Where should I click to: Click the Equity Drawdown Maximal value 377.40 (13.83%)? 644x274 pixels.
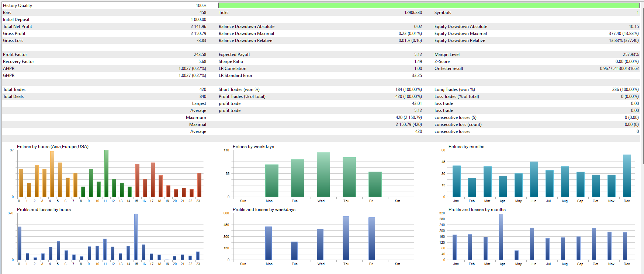(624, 34)
